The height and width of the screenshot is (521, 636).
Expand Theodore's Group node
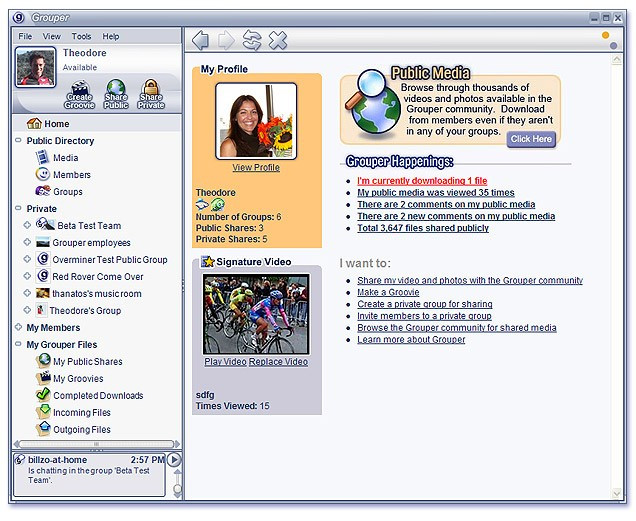[27, 310]
